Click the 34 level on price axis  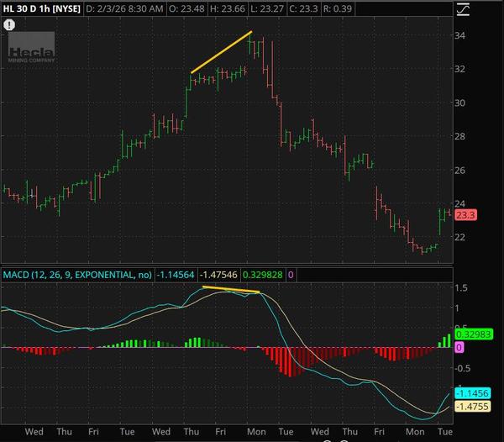click(x=459, y=36)
